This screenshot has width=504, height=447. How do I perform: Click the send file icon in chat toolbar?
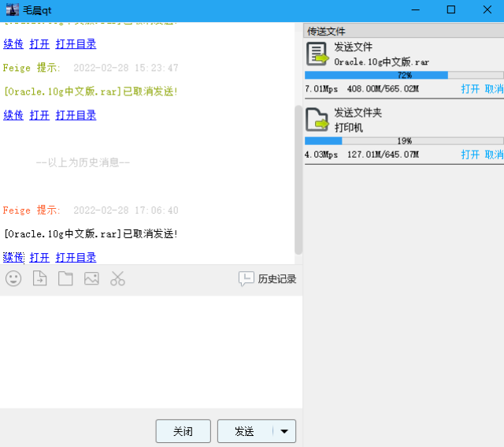(39, 278)
